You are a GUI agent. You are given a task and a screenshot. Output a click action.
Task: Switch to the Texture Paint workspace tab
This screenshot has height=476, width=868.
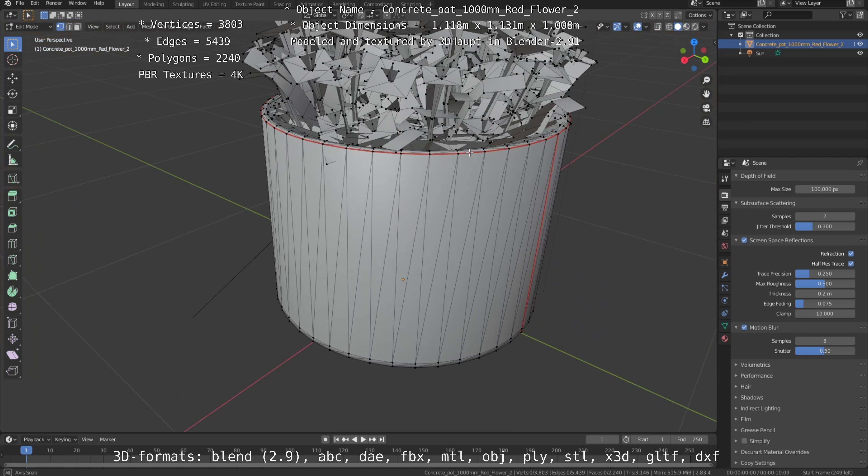(250, 4)
